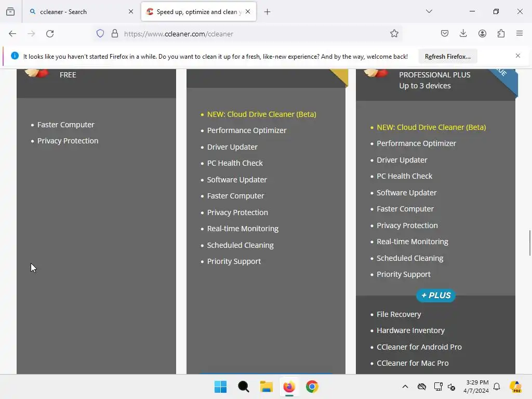Click middle plan's Driver Updater
The width and height of the screenshot is (532, 399).
pos(232,147)
